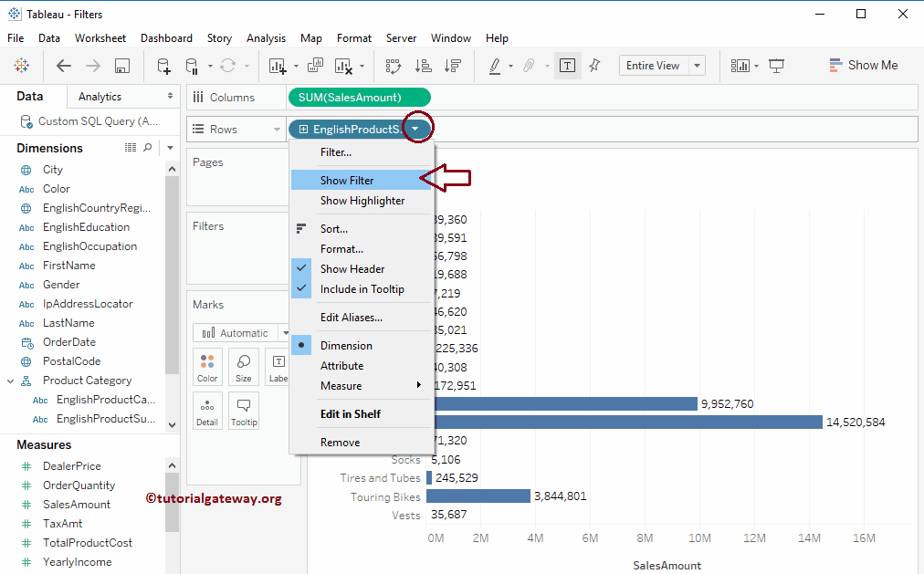The width and height of the screenshot is (924, 574).
Task: Click the New Worksheet icon
Action: click(x=278, y=66)
